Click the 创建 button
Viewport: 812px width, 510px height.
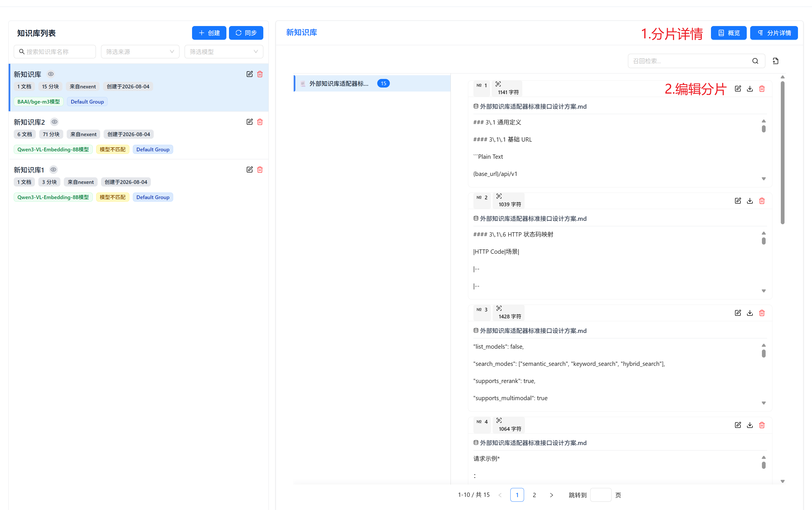(x=209, y=33)
